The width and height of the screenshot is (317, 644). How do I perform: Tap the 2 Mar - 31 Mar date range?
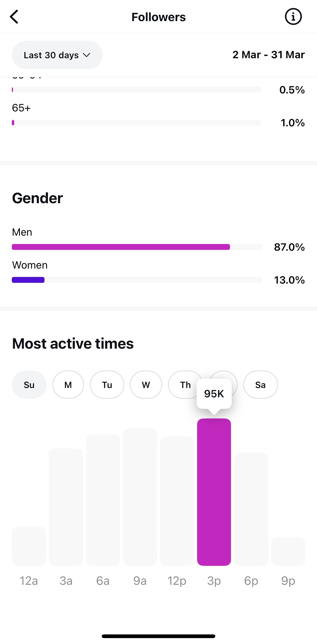pyautogui.click(x=269, y=55)
